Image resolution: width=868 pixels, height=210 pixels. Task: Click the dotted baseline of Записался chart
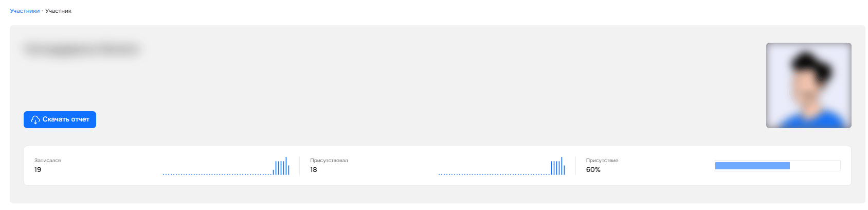[x=217, y=174]
